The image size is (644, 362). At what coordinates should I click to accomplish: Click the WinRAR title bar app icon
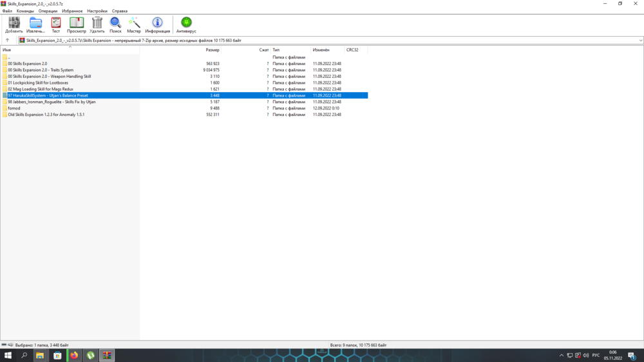[4, 4]
